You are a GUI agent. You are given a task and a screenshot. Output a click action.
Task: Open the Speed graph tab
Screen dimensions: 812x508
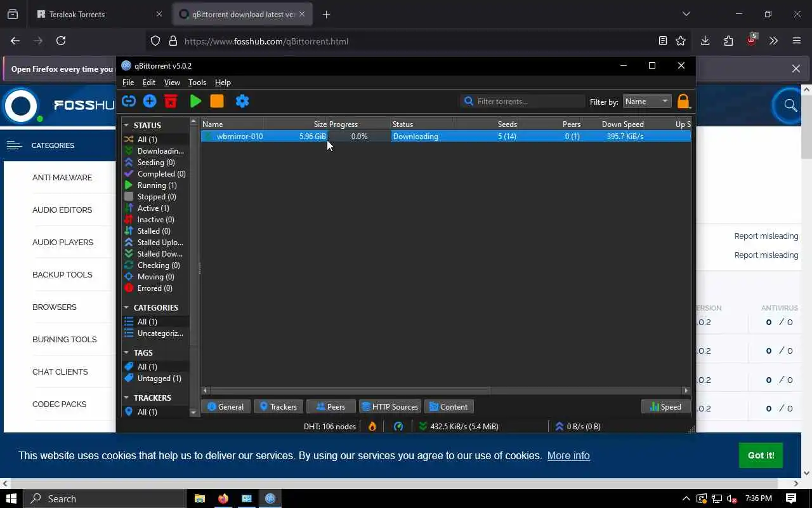665,406
